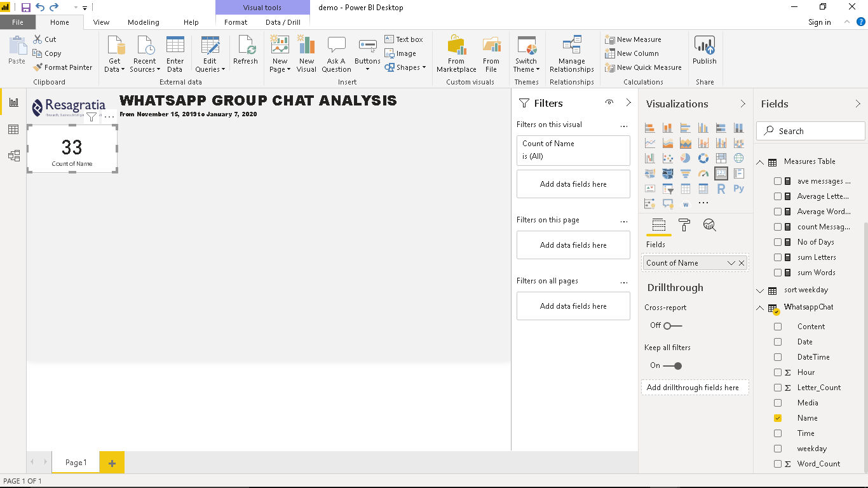The image size is (868, 488).
Task: Click the Add drillthrough fields here well
Action: (x=695, y=388)
